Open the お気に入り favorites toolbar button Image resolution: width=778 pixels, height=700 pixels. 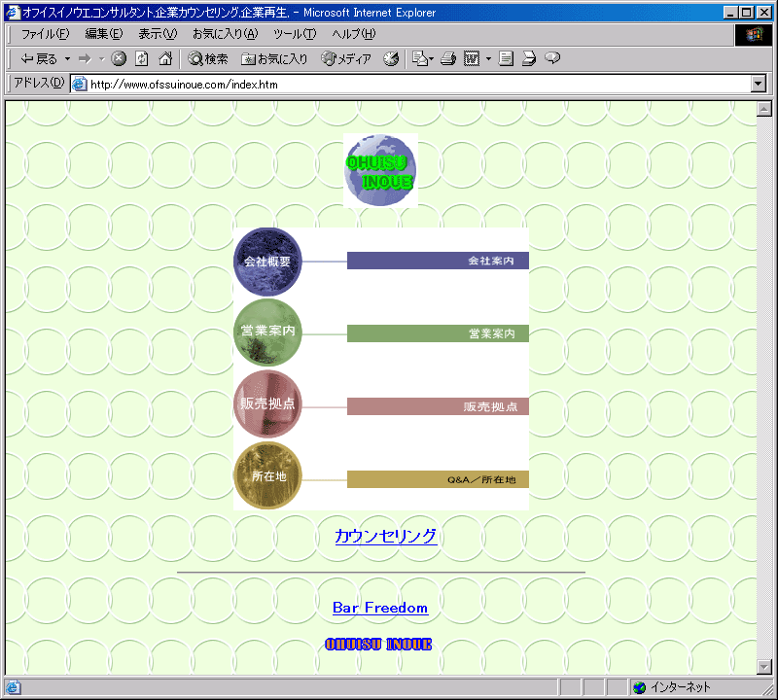[x=274, y=59]
